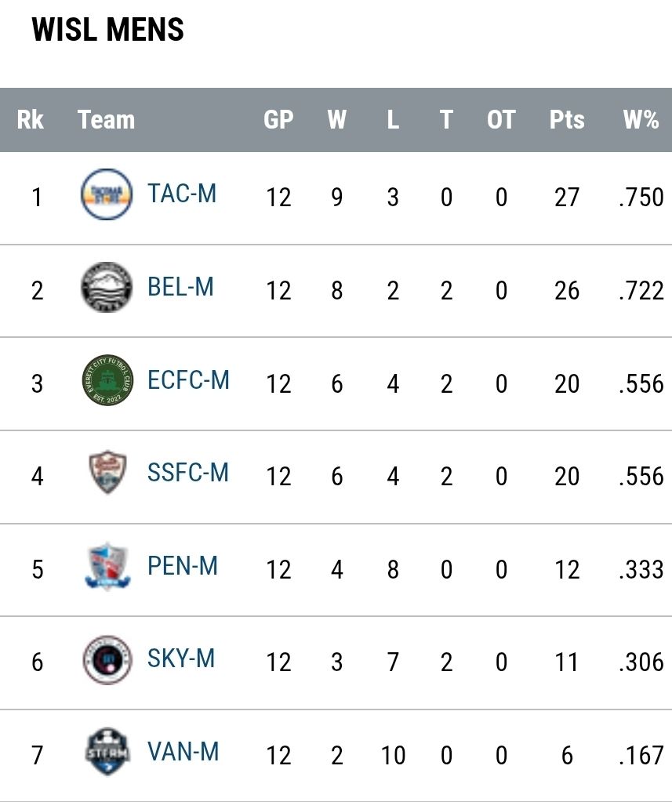Open the PEN-M team shield logo
This screenshot has width=672, height=802.
(x=107, y=566)
